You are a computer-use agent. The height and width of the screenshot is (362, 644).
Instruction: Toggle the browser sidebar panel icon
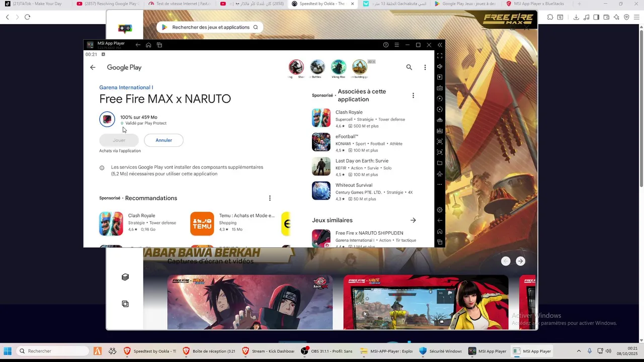(x=596, y=17)
